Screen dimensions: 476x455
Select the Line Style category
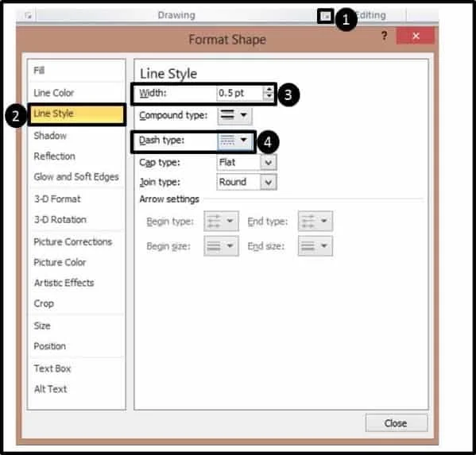pyautogui.click(x=77, y=114)
